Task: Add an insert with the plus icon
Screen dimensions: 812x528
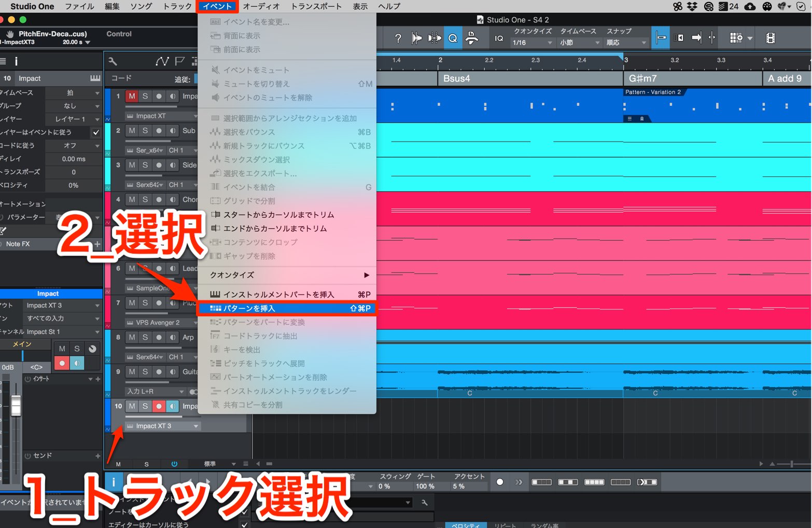Action: pos(97,379)
